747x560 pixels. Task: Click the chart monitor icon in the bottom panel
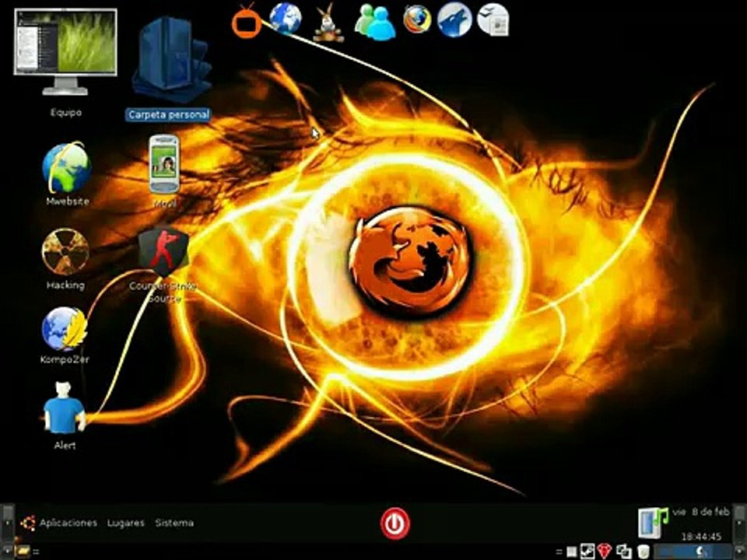tap(587, 551)
